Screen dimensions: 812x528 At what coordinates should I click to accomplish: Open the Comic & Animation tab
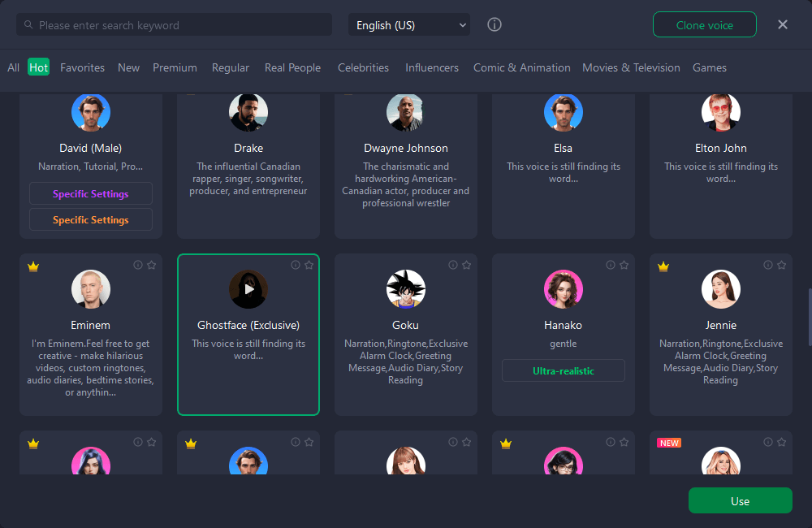(521, 67)
